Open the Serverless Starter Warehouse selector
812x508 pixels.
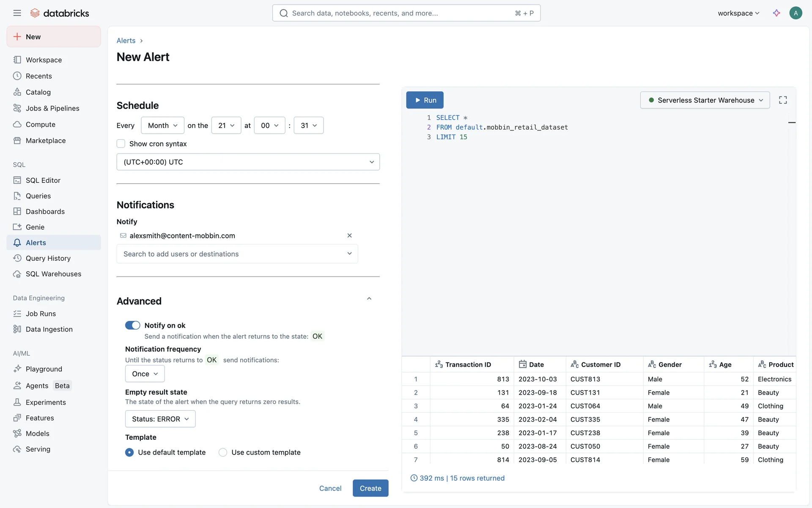pyautogui.click(x=705, y=100)
